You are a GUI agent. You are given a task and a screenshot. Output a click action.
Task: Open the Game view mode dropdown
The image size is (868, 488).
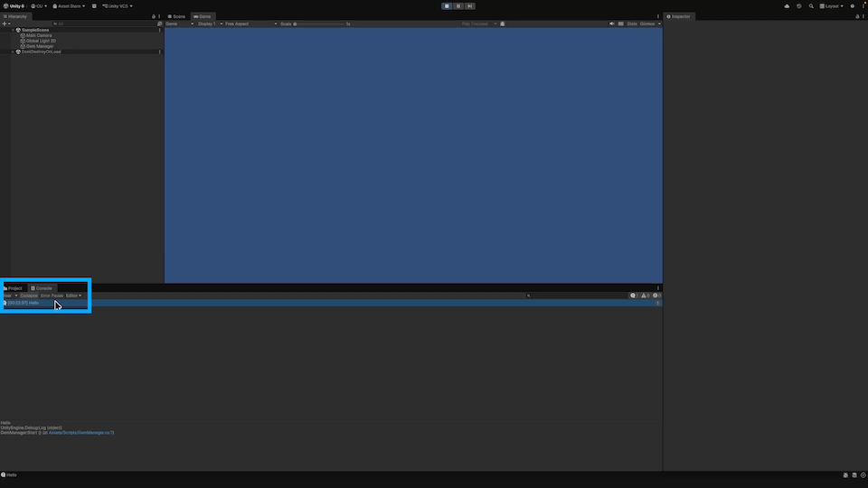point(179,23)
